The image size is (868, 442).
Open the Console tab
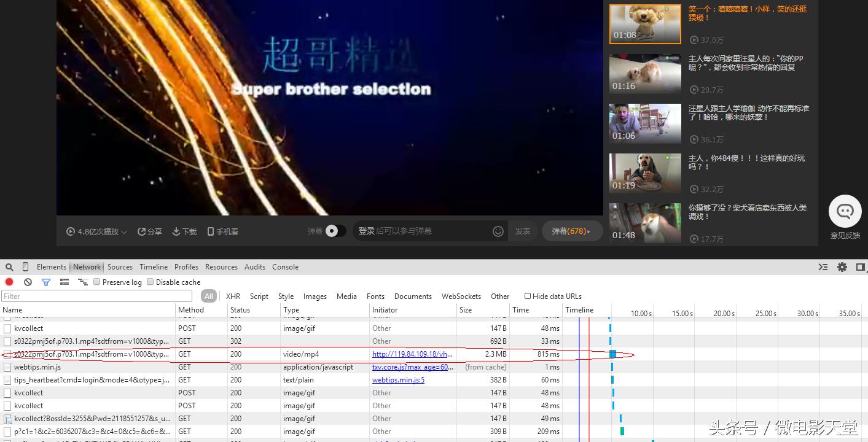click(x=286, y=267)
